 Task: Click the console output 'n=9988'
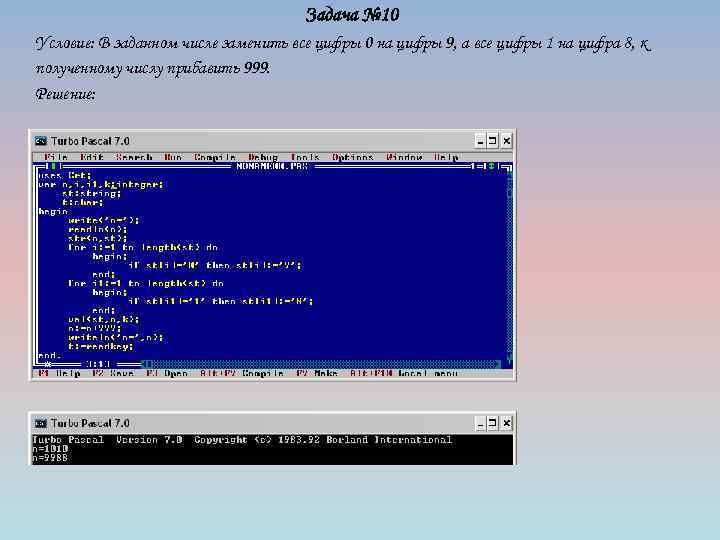(x=50, y=457)
